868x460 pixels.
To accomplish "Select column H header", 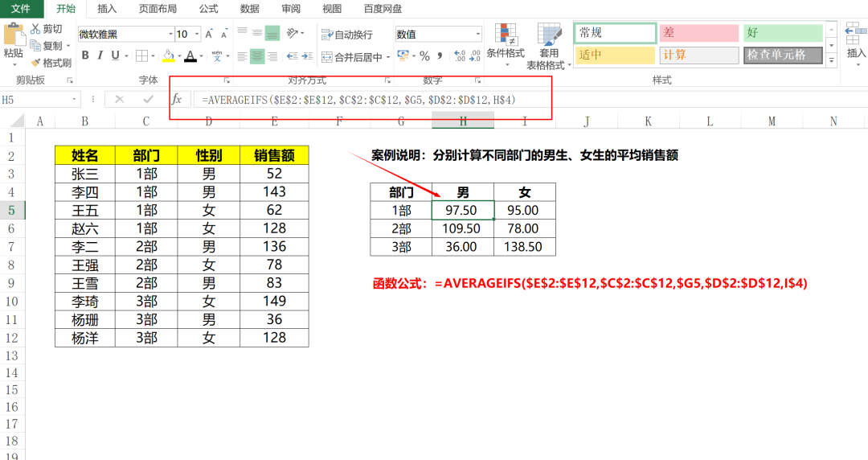I will 463,121.
